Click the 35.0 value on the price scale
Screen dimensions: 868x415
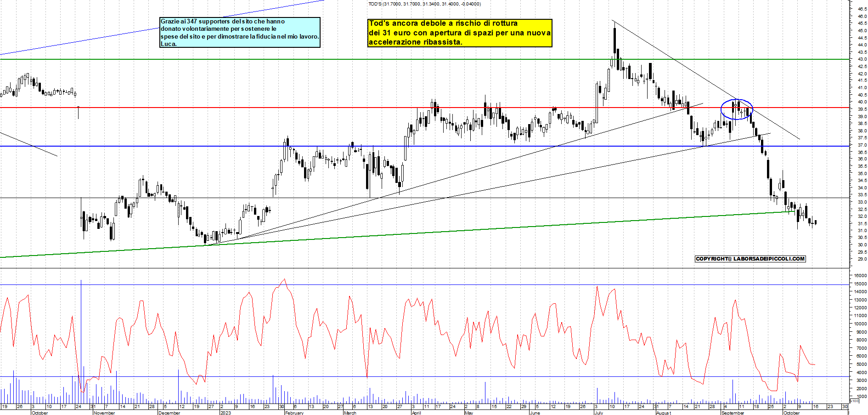tap(862, 173)
